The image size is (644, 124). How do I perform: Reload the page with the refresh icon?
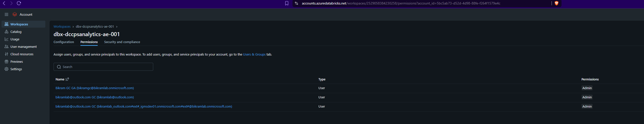[19, 3]
